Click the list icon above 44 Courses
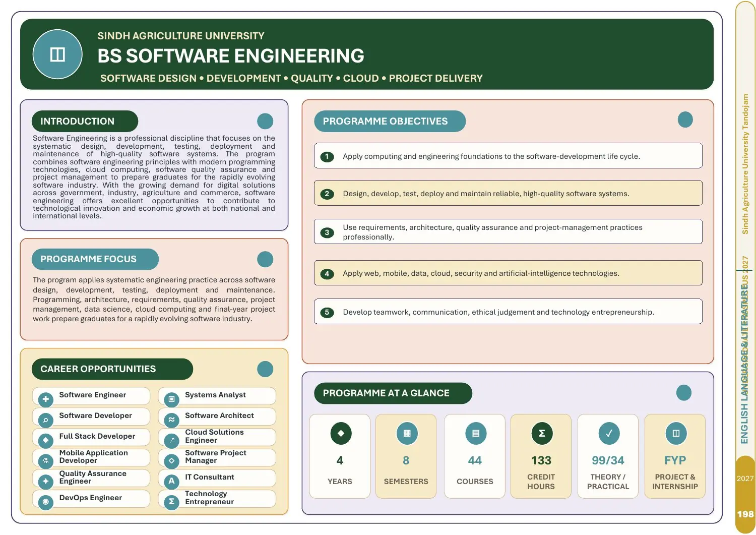Screen dimensions: 756x535 [475, 433]
